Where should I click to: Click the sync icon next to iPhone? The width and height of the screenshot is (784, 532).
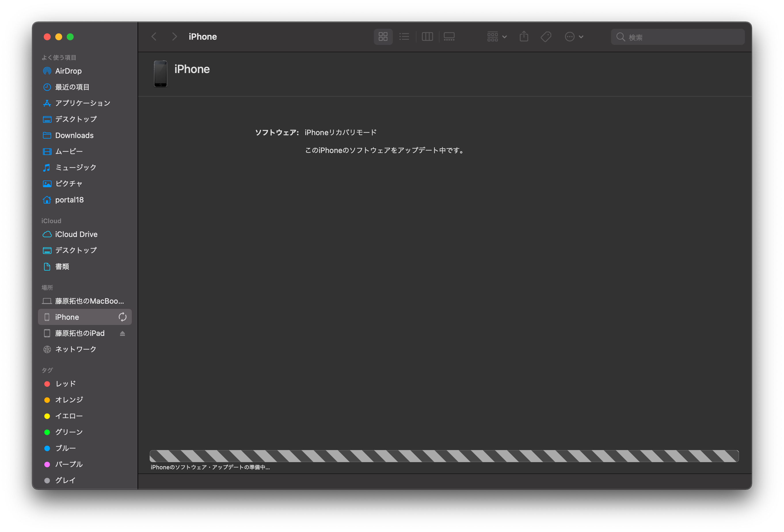point(122,317)
